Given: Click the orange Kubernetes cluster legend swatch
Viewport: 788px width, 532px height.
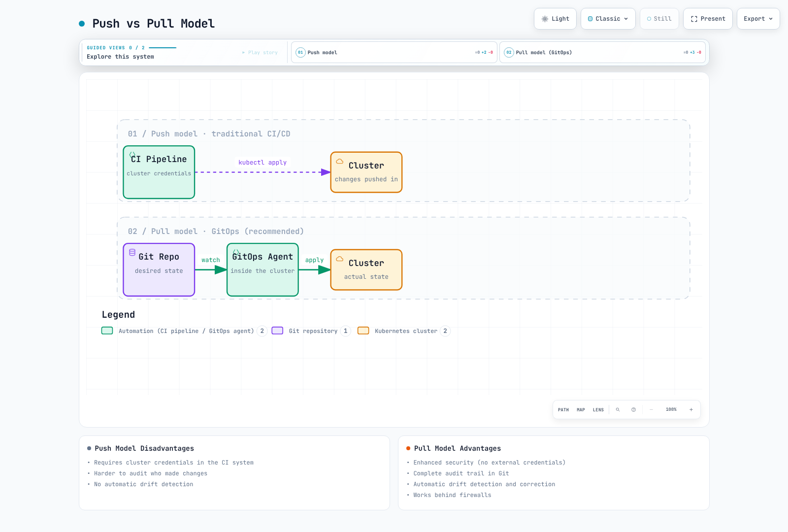Looking at the screenshot, I should tap(363, 331).
